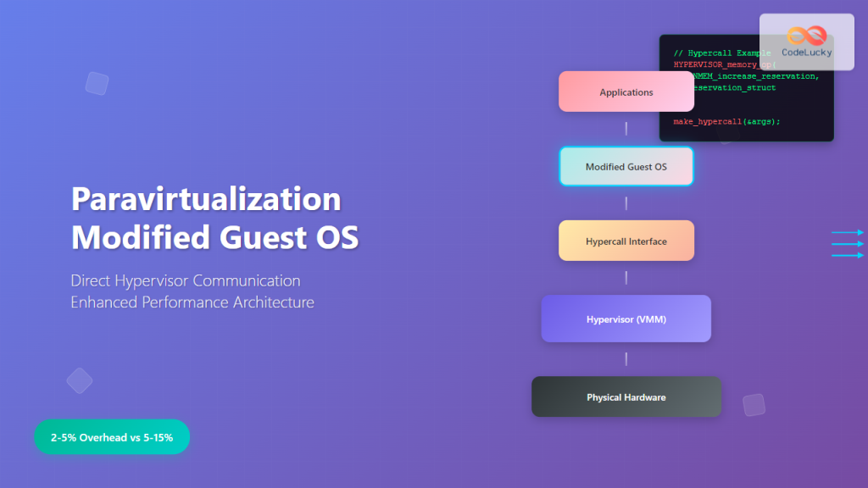Click the Hypervisor (VMM) block
868x488 pixels.
[626, 319]
